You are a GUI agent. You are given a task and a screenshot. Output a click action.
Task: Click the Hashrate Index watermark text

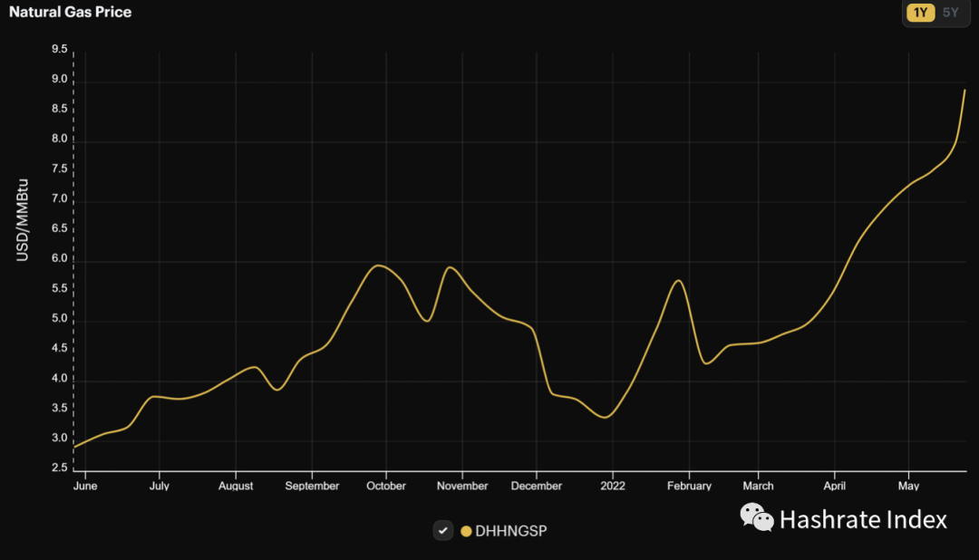(x=863, y=519)
